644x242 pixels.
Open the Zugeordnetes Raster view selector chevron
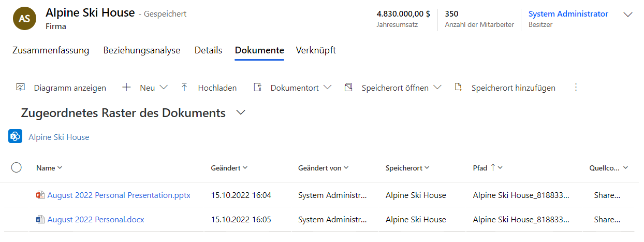(241, 112)
